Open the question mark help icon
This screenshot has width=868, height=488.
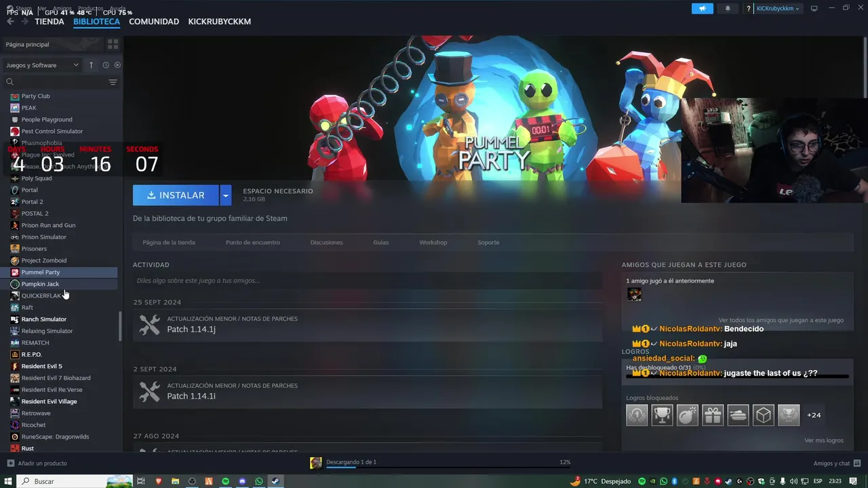pyautogui.click(x=749, y=8)
